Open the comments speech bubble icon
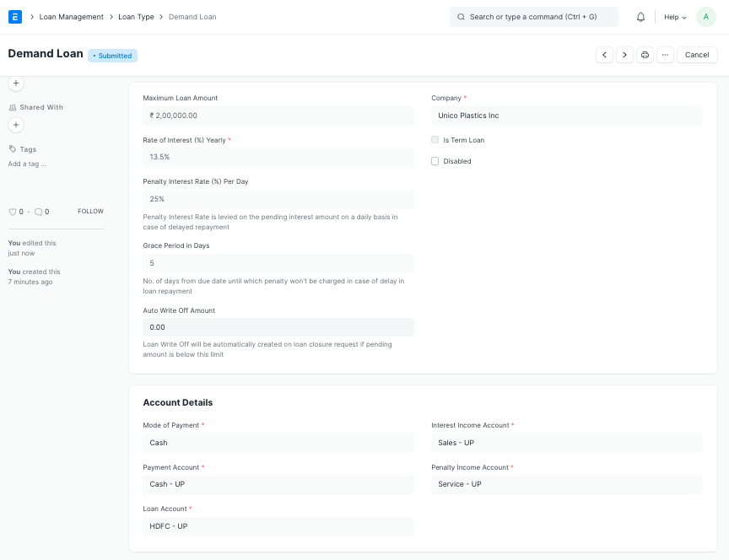The width and height of the screenshot is (729, 560). click(x=38, y=212)
